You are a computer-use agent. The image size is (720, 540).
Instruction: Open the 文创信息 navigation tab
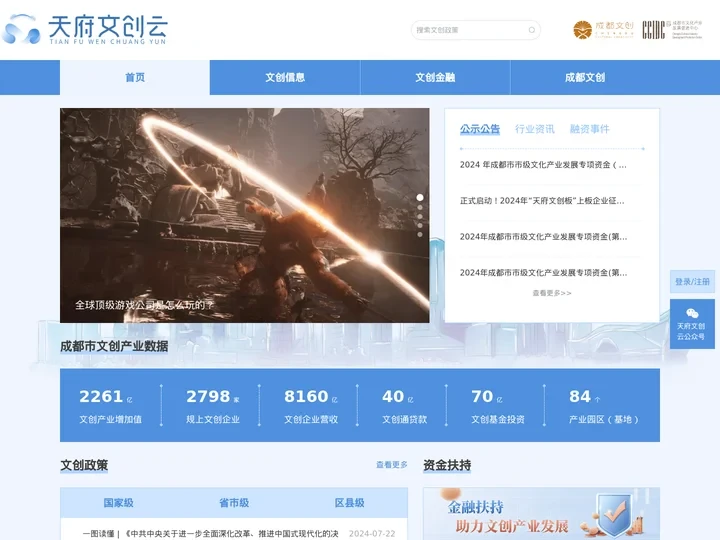coord(285,77)
